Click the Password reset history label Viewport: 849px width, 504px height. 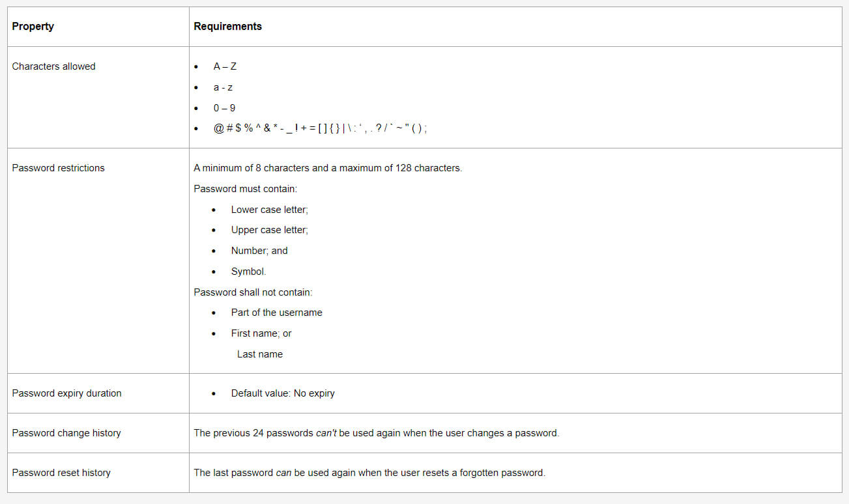tap(61, 473)
